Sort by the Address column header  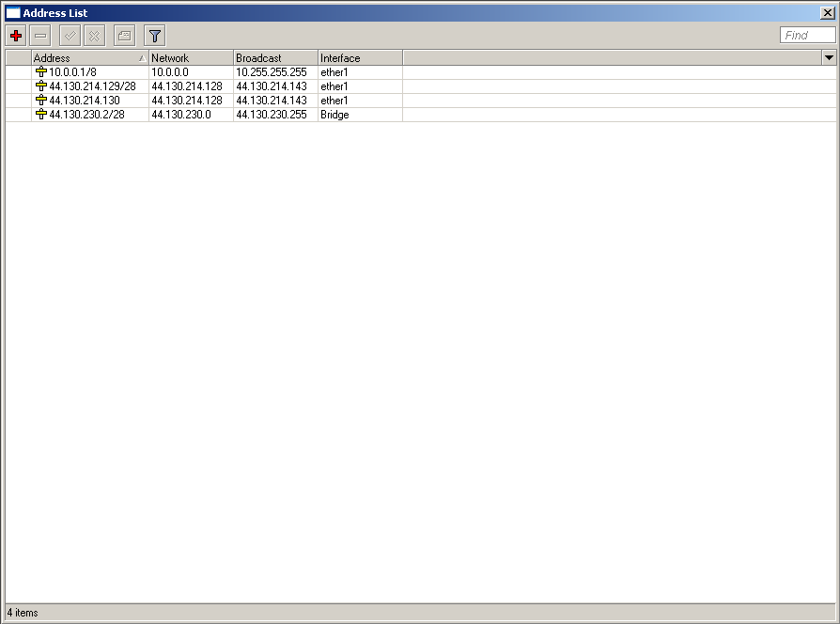point(85,58)
